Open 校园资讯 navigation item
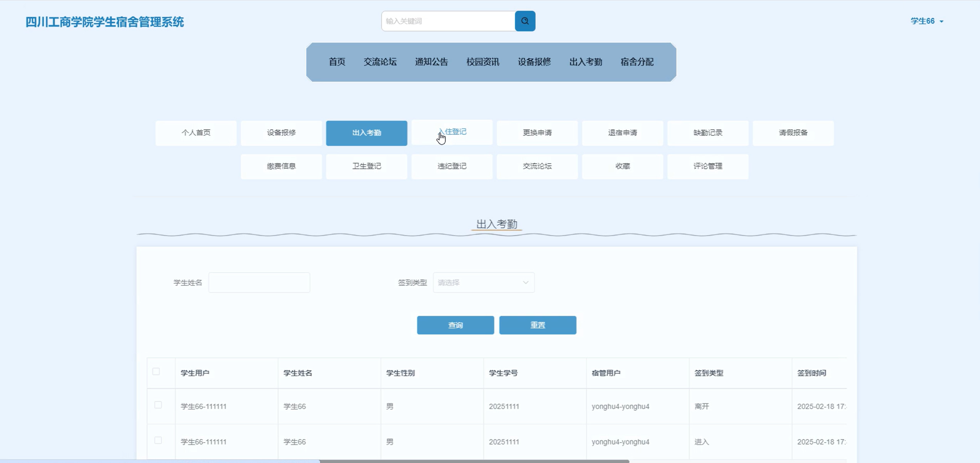Viewport: 980px width, 463px height. point(482,62)
